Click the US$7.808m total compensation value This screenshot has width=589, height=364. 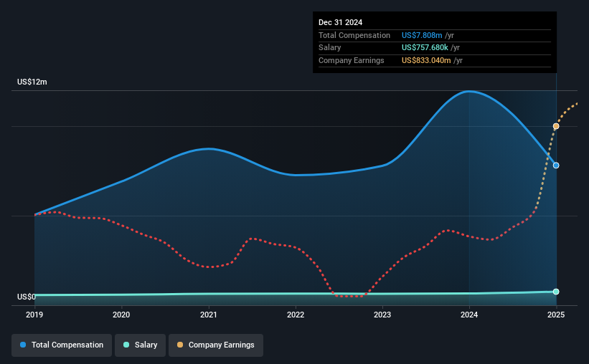tap(422, 35)
